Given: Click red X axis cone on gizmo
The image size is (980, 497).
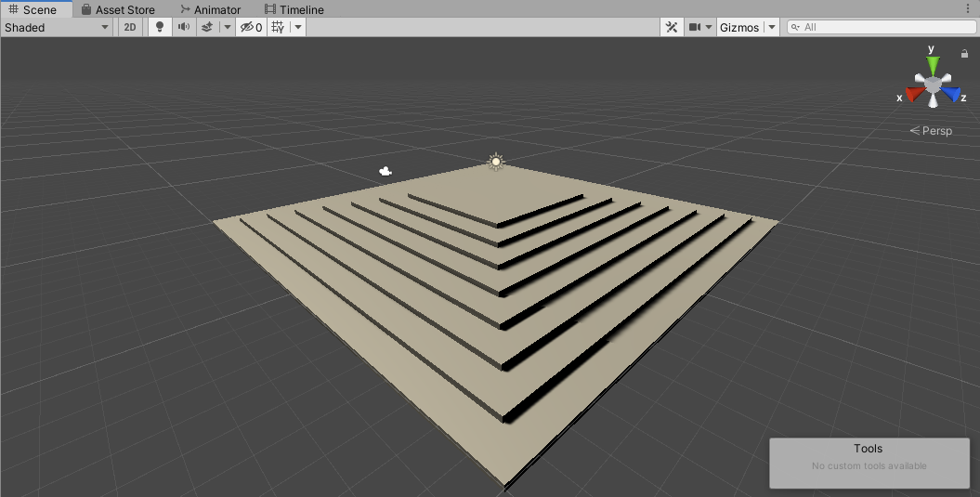Looking at the screenshot, I should [x=914, y=95].
